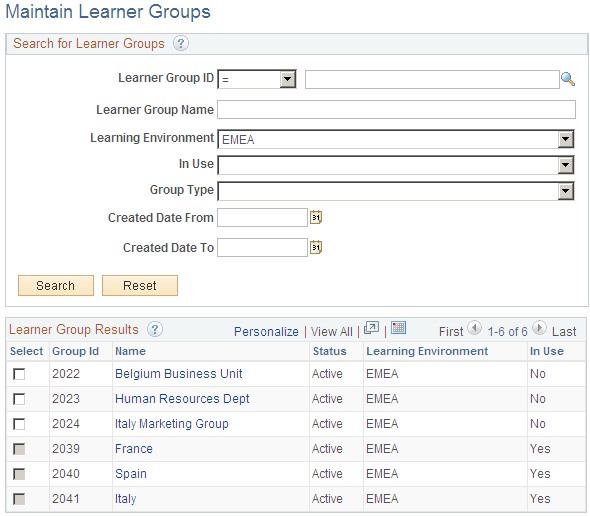The height and width of the screenshot is (516, 590).
Task: Sort by Status column header
Action: (330, 351)
